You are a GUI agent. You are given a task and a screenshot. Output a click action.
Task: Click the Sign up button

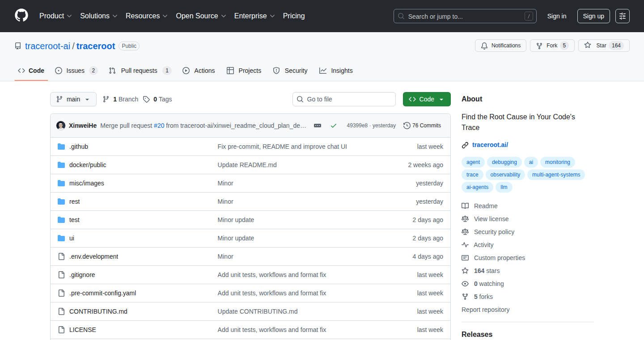593,16
